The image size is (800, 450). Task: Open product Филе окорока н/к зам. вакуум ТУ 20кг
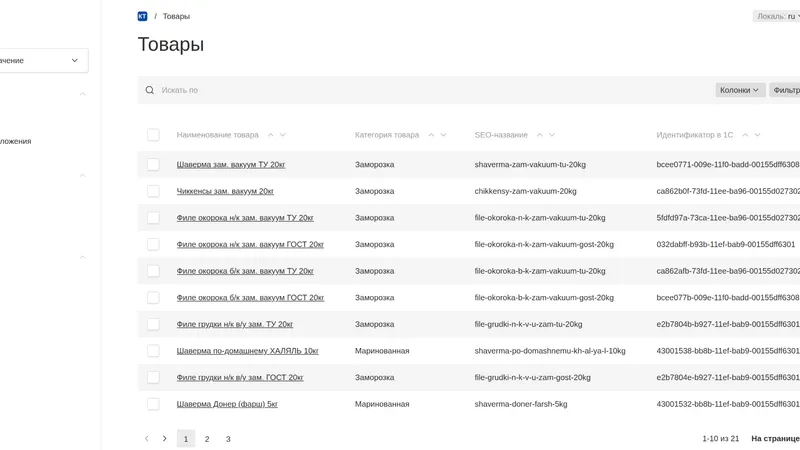point(245,217)
